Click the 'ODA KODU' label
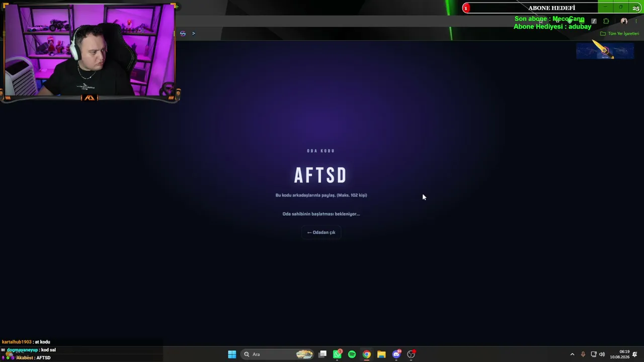The image size is (644, 362). coord(321,151)
